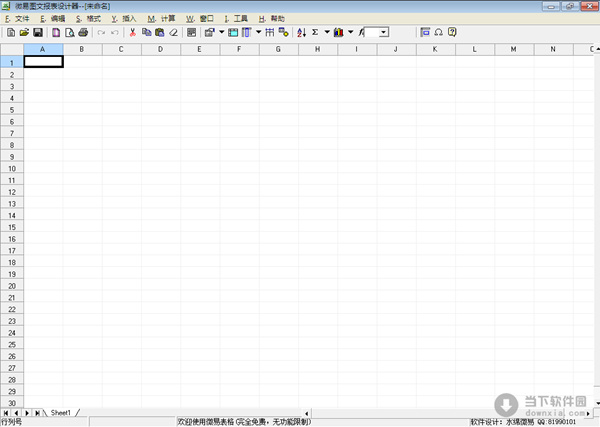The height and width of the screenshot is (427, 600).
Task: Expand the dropdown arrow beside the Sigma icon
Action: (326, 32)
